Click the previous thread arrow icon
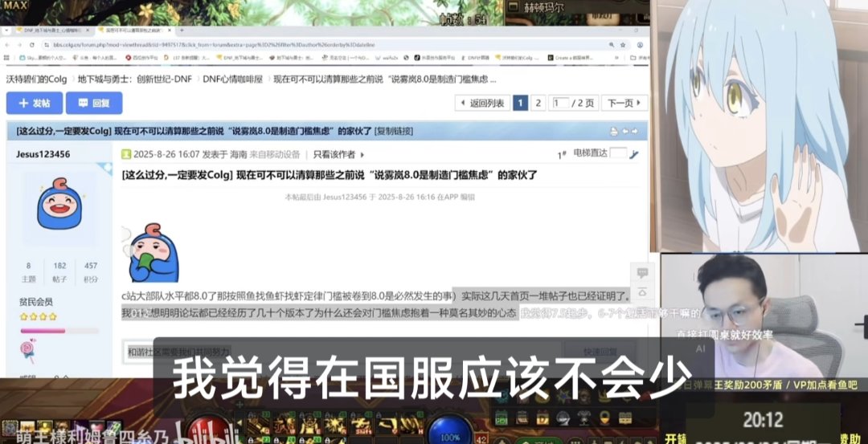The height and width of the screenshot is (444, 868). click(x=625, y=132)
